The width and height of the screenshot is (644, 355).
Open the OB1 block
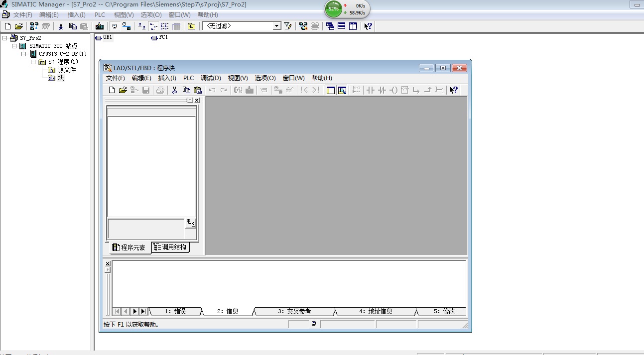(x=104, y=37)
